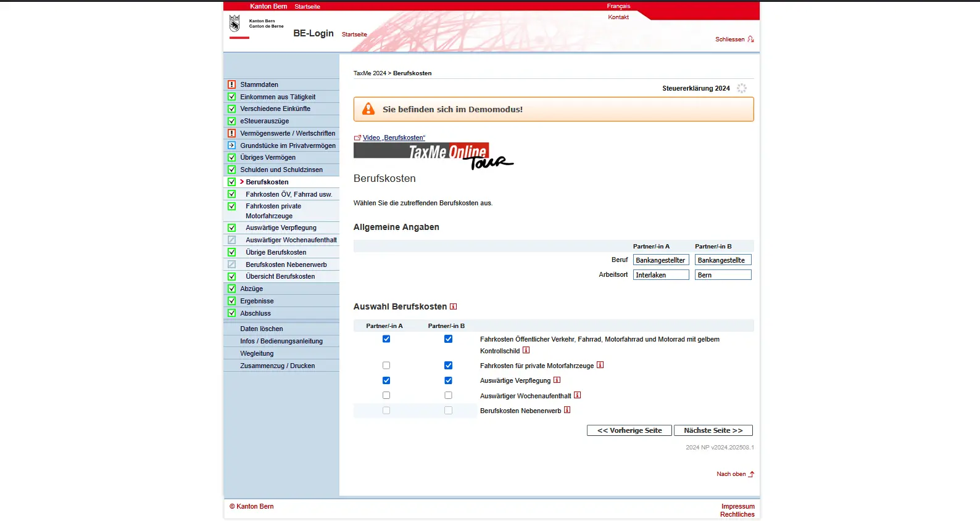Open info icon for Fahrkosten private Motorfahrzeuge
This screenshot has height=521, width=980.
[x=600, y=365]
